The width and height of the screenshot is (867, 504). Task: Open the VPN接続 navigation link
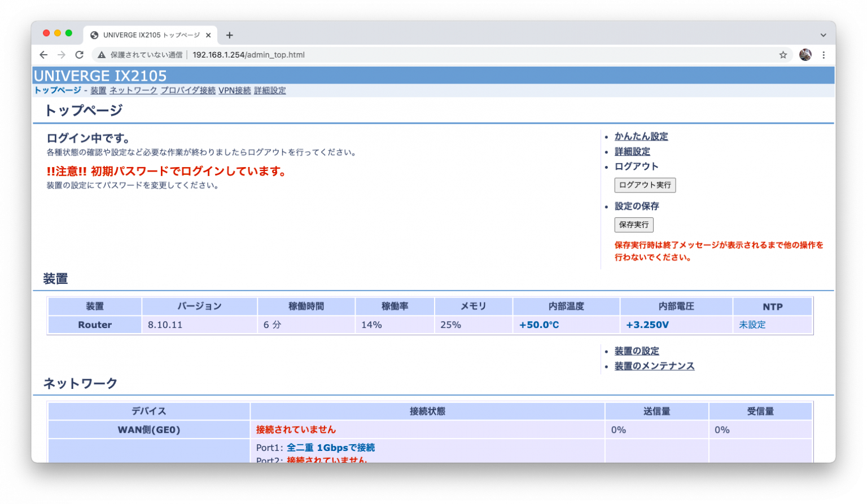(x=235, y=90)
